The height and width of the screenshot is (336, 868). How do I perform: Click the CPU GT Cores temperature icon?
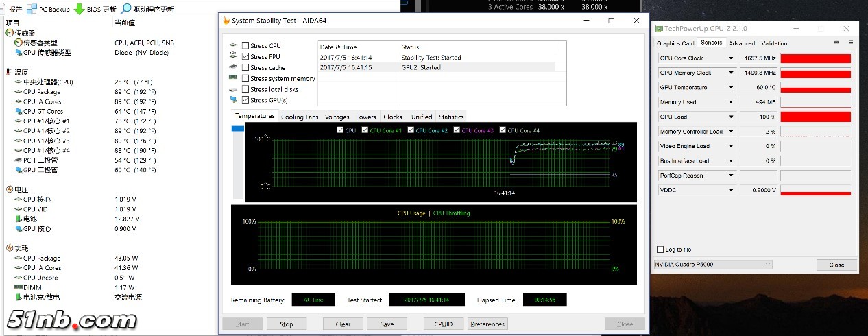coord(18,111)
